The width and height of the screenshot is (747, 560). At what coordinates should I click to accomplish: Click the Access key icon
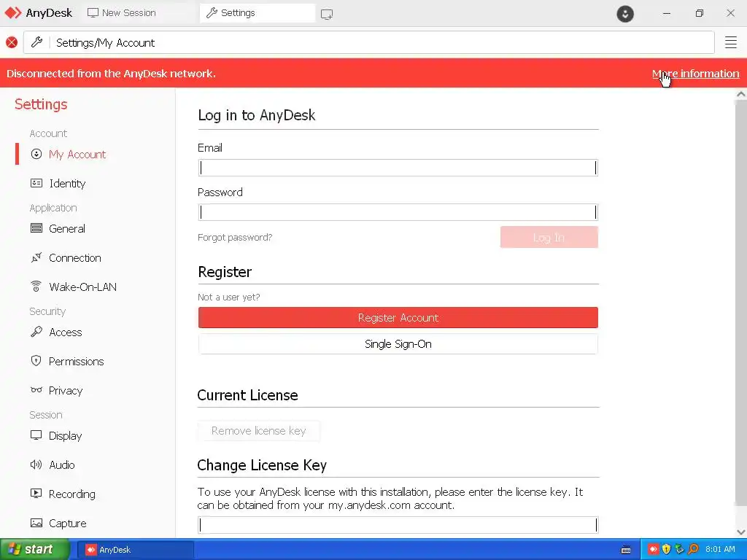coord(36,332)
